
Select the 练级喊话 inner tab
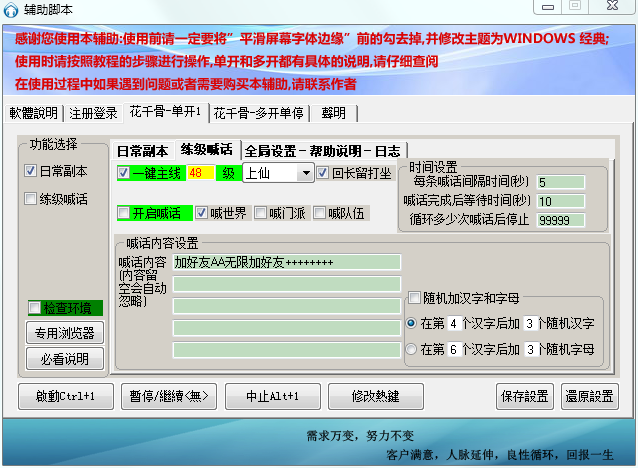click(207, 149)
